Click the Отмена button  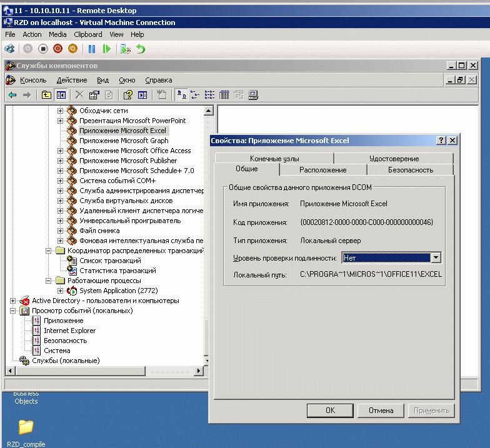click(x=381, y=411)
